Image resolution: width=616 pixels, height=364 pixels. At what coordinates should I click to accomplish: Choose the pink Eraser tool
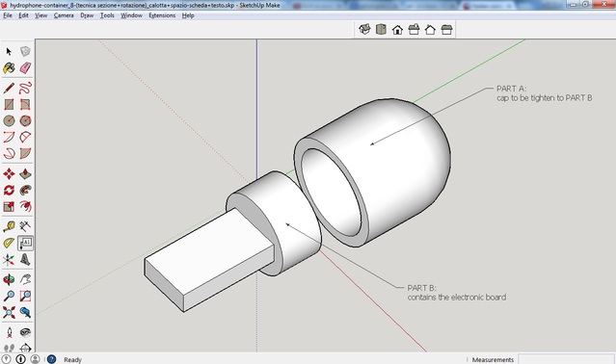25,67
